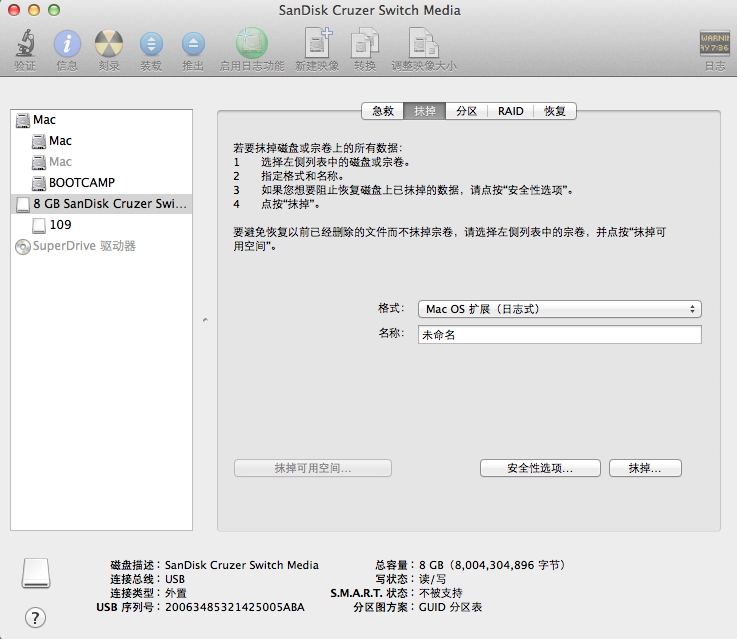Click the 安全性选项… button

coord(540,468)
